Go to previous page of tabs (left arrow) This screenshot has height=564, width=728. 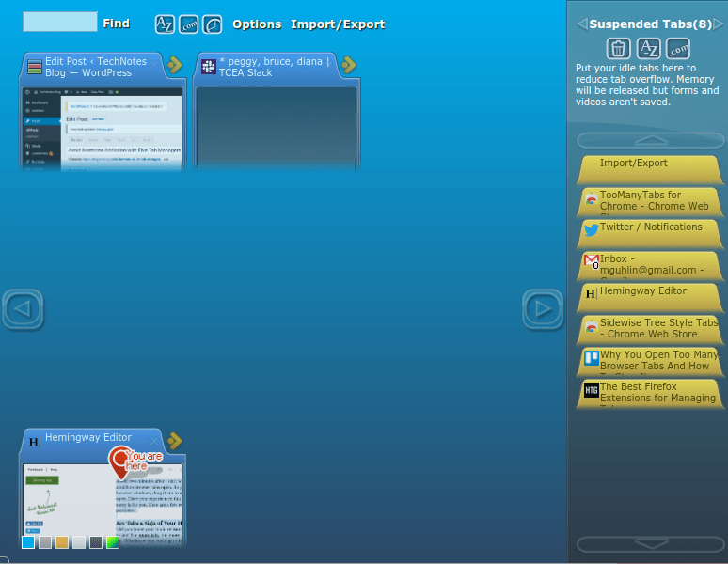point(23,309)
